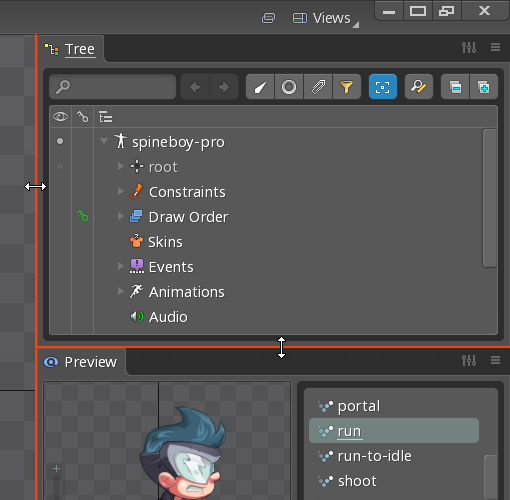
Task: Expand all tree nodes with plus icon
Action: point(484,87)
